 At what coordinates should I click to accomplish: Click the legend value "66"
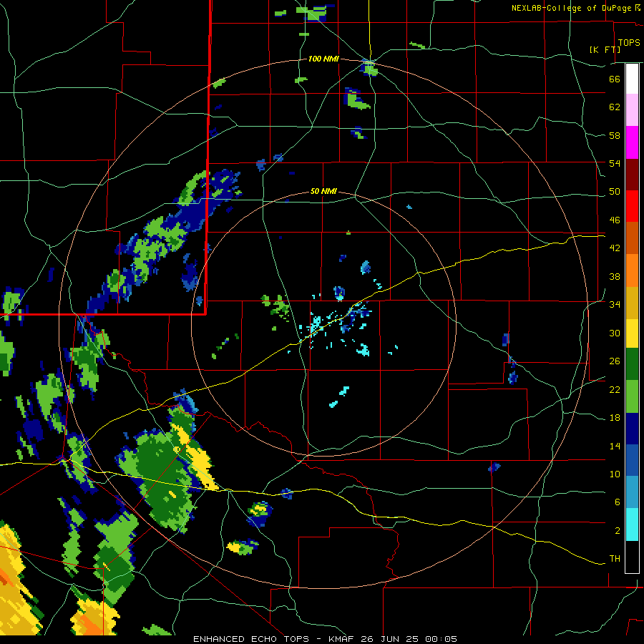615,79
